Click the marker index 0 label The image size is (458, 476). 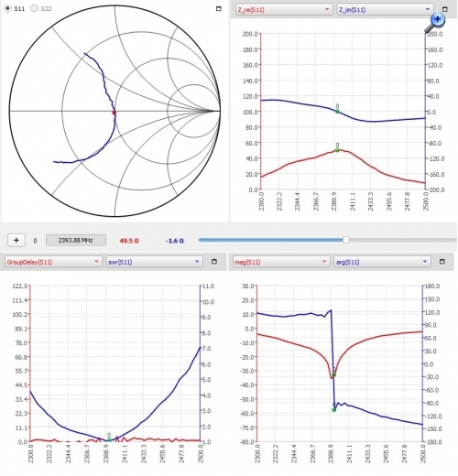click(35, 241)
